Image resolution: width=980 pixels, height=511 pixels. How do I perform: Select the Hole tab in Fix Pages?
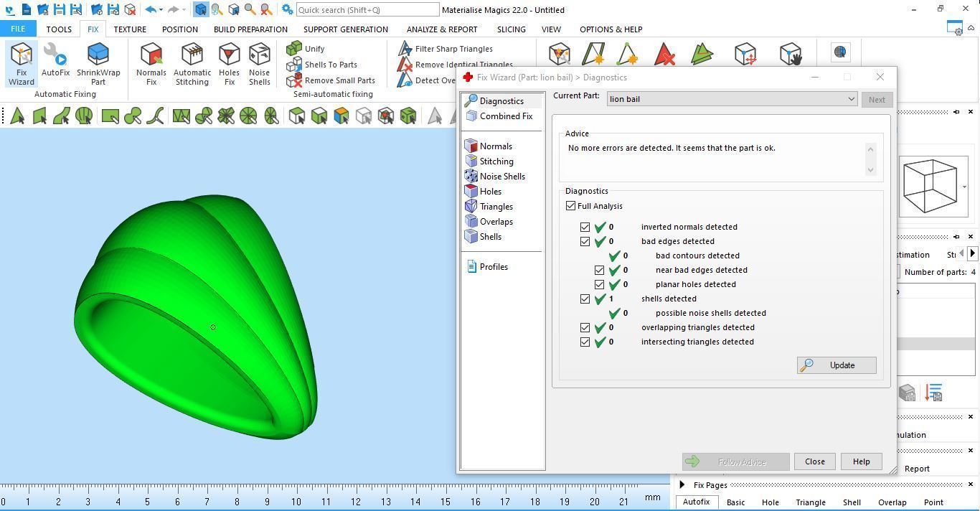(771, 502)
